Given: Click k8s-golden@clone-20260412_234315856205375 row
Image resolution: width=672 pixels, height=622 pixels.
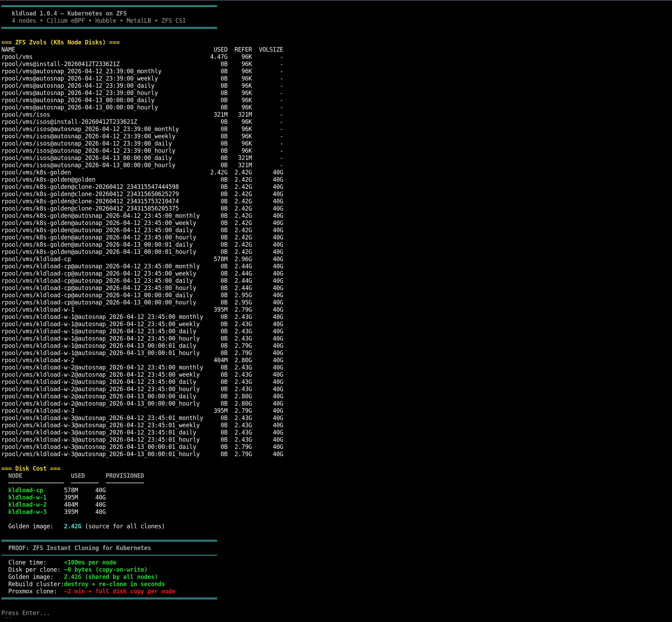Looking at the screenshot, I should 142,208.
